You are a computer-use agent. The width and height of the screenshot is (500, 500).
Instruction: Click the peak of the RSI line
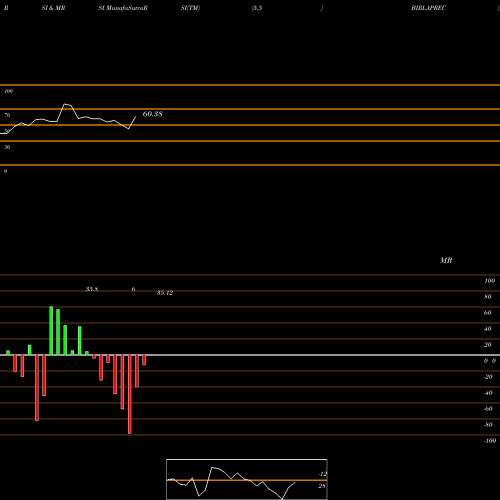[x=65, y=104]
